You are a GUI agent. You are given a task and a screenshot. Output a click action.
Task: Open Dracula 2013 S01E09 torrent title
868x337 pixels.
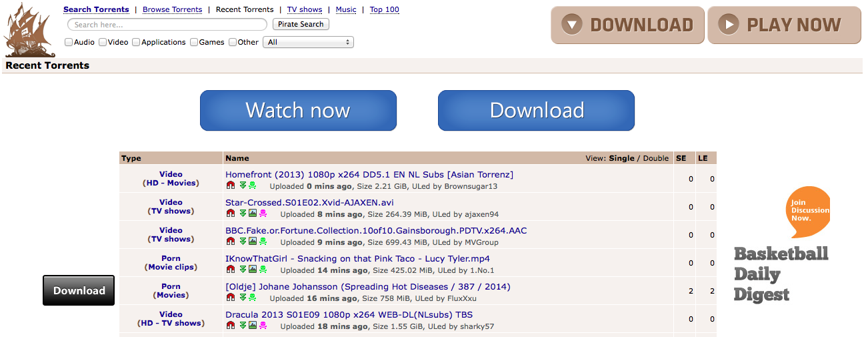click(x=349, y=314)
